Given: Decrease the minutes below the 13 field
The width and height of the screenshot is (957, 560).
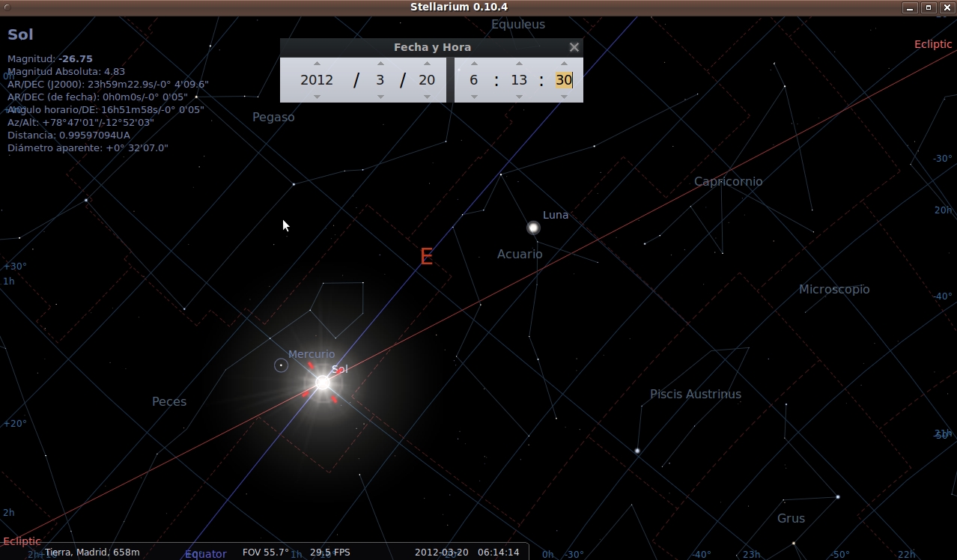Looking at the screenshot, I should [x=519, y=97].
